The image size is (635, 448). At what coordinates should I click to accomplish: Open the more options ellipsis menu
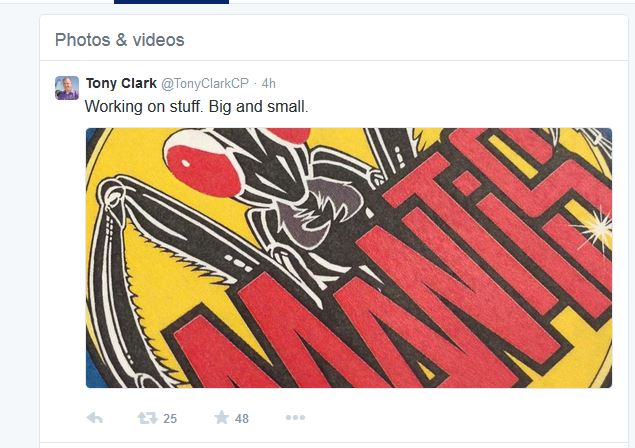pos(295,418)
